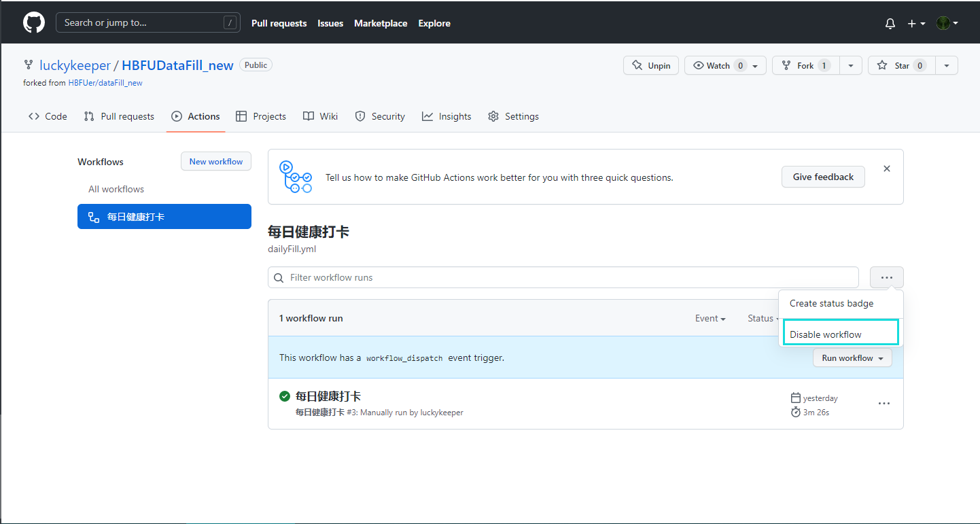Open the Event filter dropdown

pos(710,318)
